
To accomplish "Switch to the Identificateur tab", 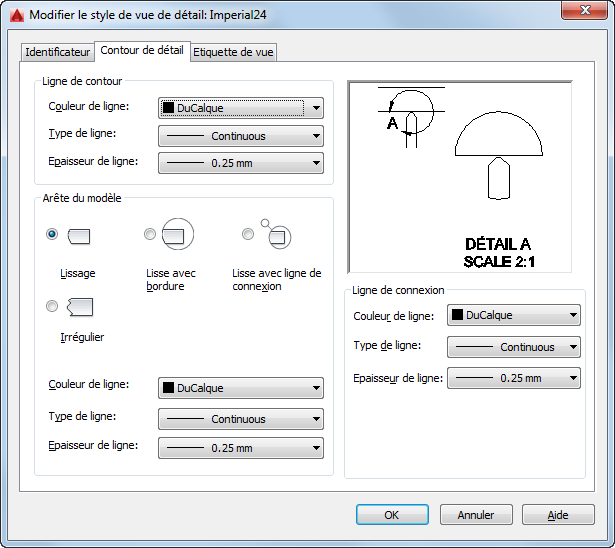I will pos(57,52).
